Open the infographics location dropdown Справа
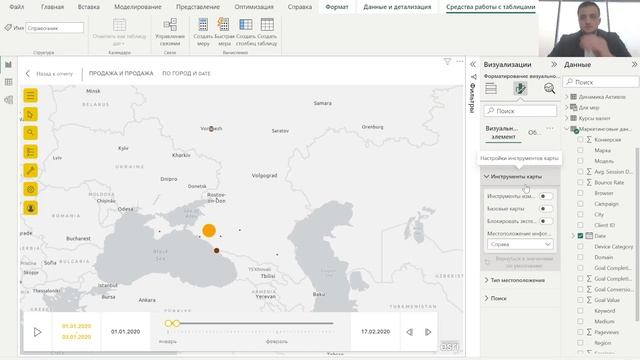The width and height of the screenshot is (640, 360). coord(520,244)
